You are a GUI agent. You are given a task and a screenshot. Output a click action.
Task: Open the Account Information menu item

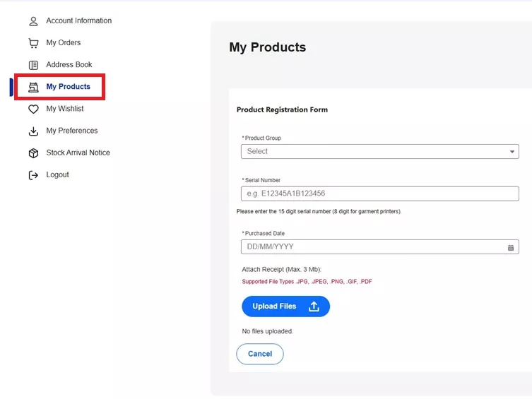[78, 21]
